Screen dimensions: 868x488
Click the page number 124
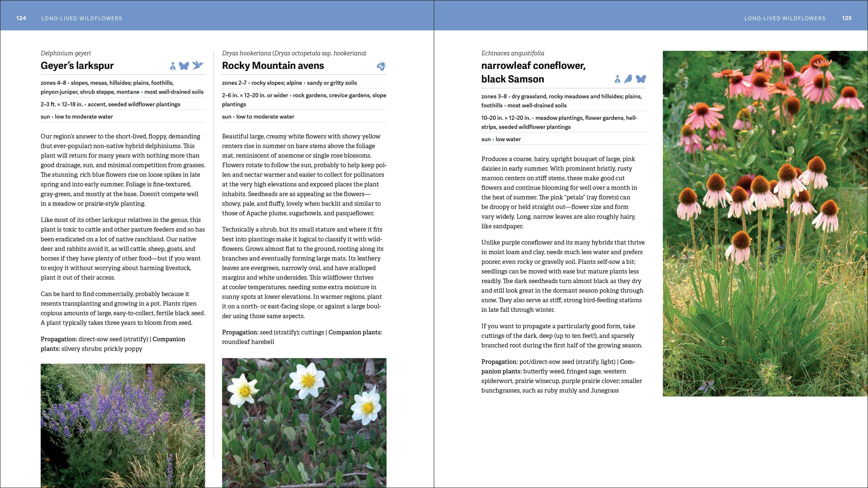click(21, 18)
